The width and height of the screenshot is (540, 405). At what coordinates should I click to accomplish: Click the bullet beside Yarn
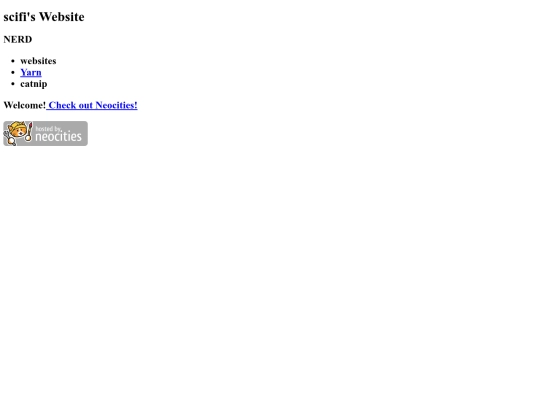tap(13, 73)
